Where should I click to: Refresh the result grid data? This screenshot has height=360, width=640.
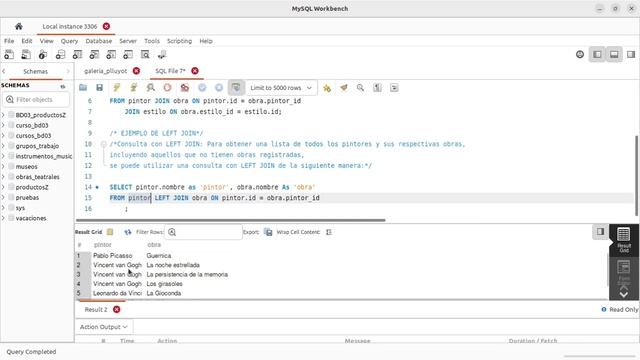tap(128, 232)
